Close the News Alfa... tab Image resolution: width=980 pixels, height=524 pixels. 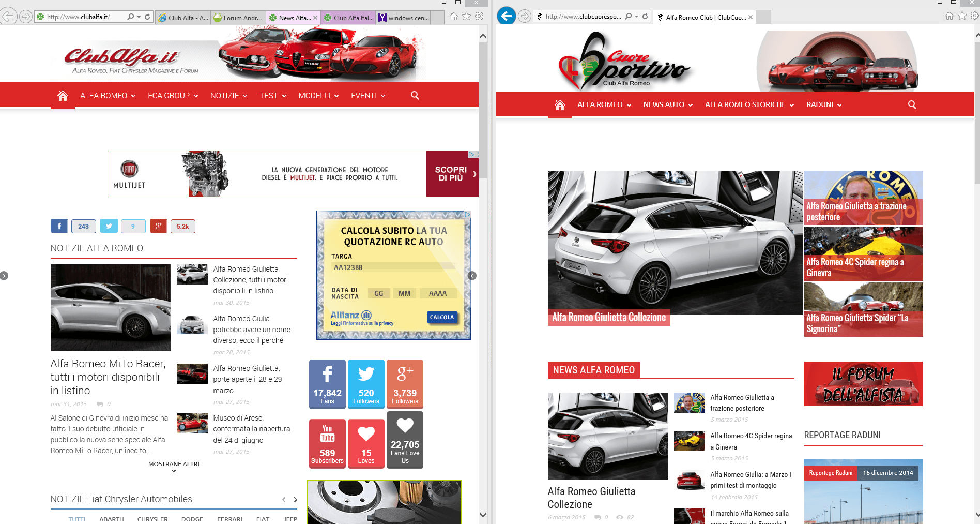[x=315, y=18]
